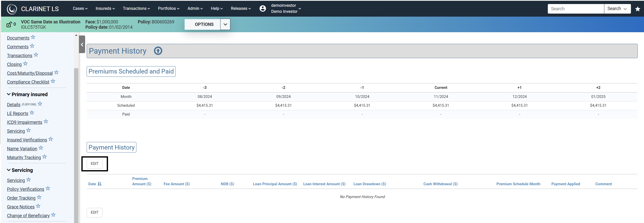Open the Documents link
The height and width of the screenshot is (223, 644).
coord(18,38)
